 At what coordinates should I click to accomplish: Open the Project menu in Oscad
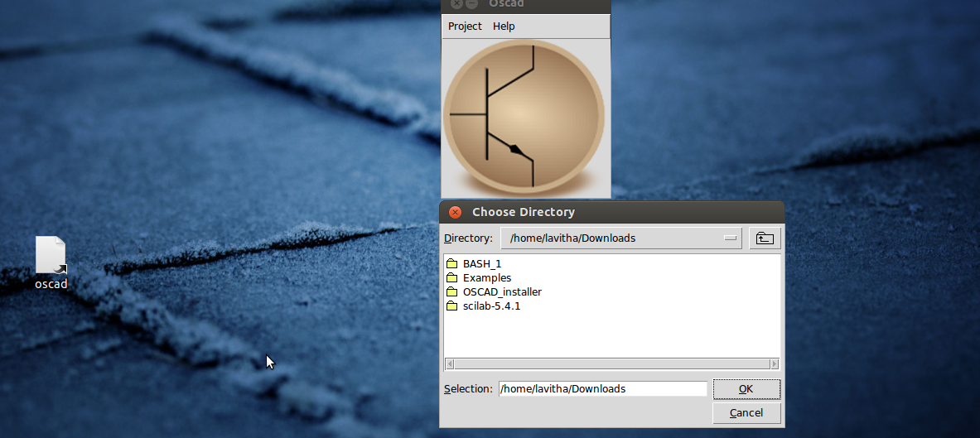[465, 26]
